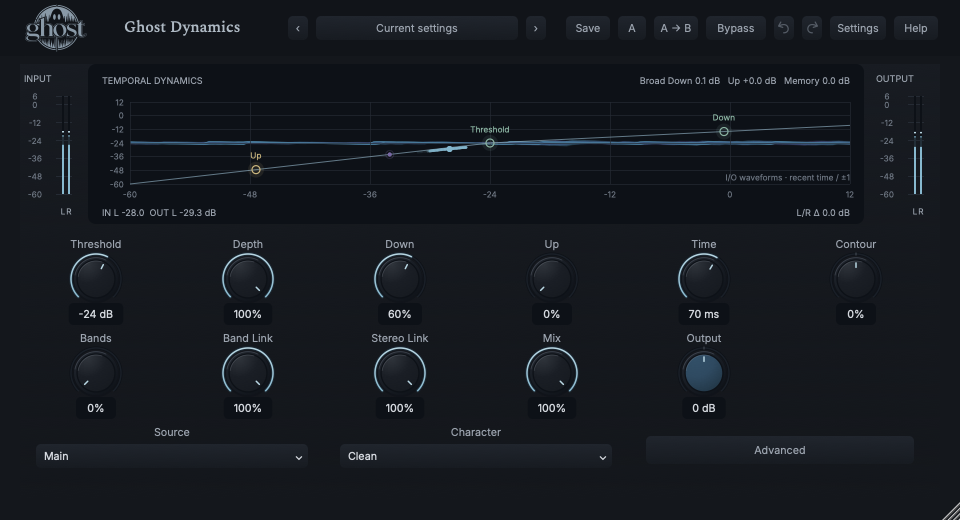Open the Settings menu
Screen dimensions: 960x520
coord(857,28)
